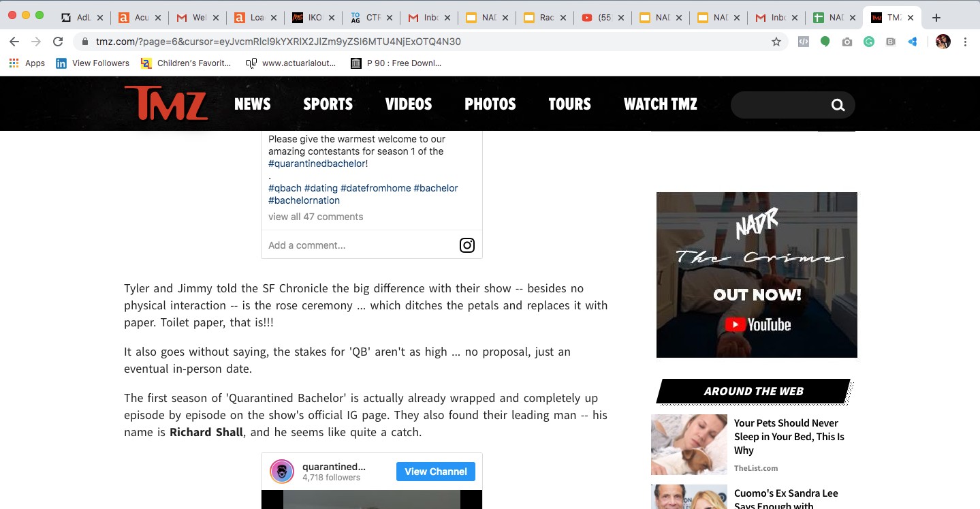The image size is (980, 509).
Task: Switch to the CTF tab
Action: 366,18
